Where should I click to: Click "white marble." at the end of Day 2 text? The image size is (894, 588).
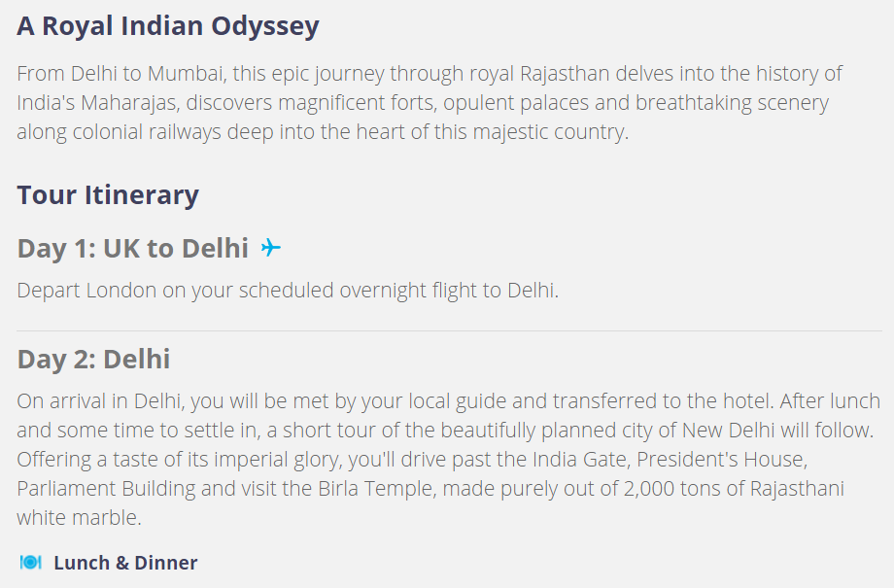pyautogui.click(x=80, y=518)
